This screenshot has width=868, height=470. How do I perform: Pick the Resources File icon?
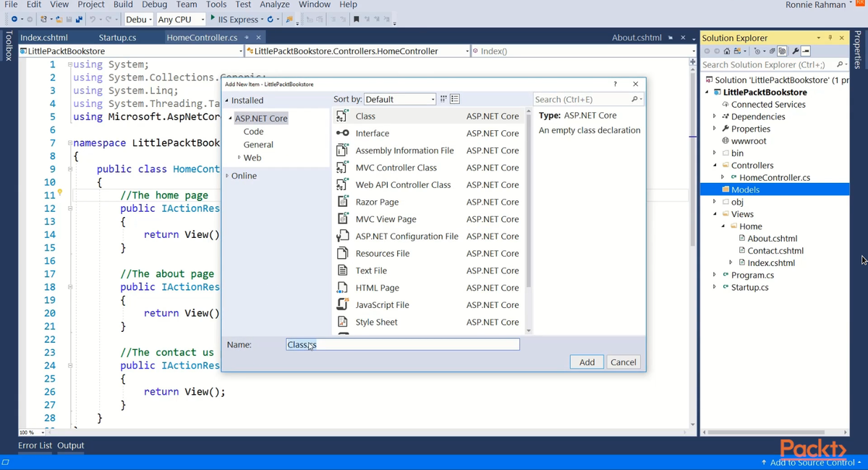click(343, 253)
